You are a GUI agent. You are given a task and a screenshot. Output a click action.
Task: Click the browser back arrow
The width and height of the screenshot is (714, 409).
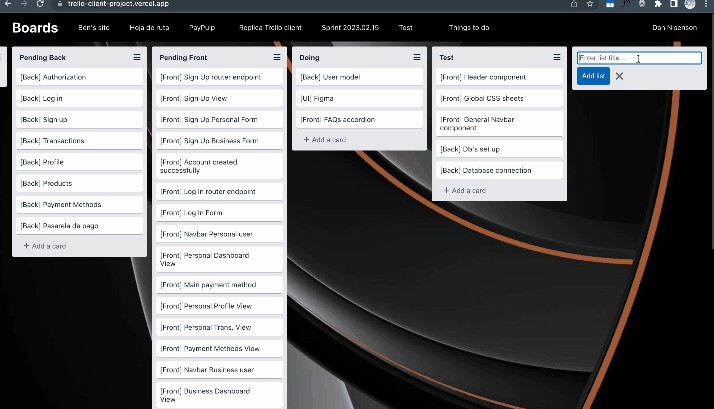click(9, 4)
